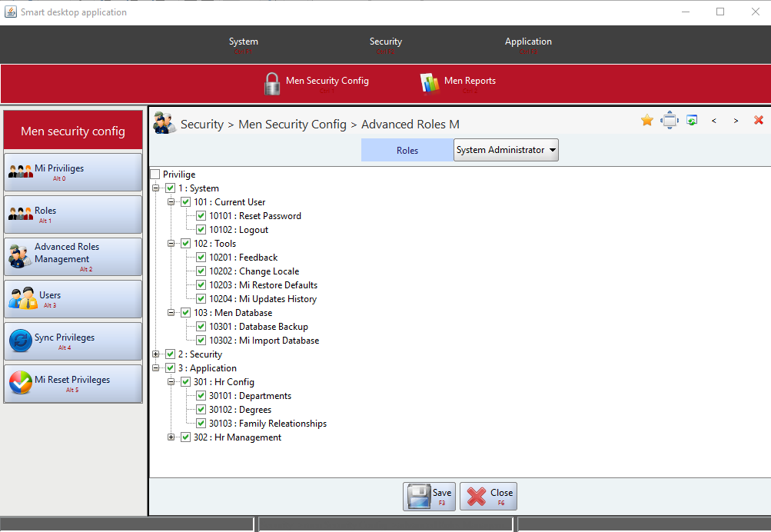Screen dimensions: 771x532
Task: Toggle the root Privilige checkbox
Action: [155, 175]
